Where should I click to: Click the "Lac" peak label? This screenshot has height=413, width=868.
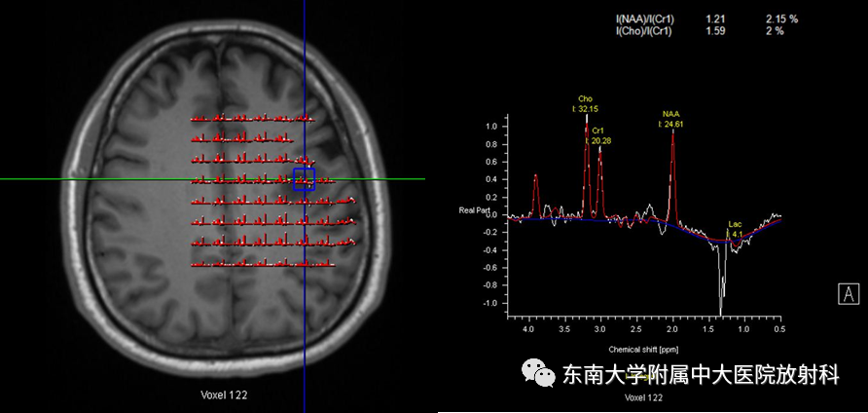coord(735,224)
